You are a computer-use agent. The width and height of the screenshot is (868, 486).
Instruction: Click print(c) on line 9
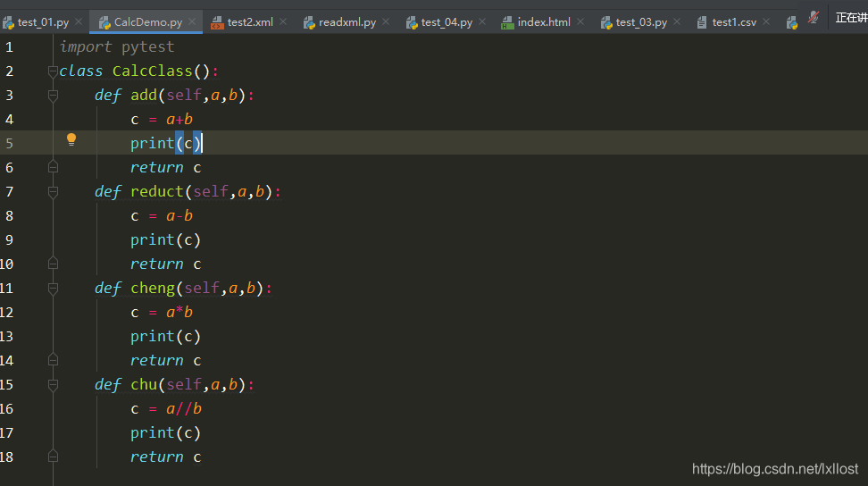(165, 240)
